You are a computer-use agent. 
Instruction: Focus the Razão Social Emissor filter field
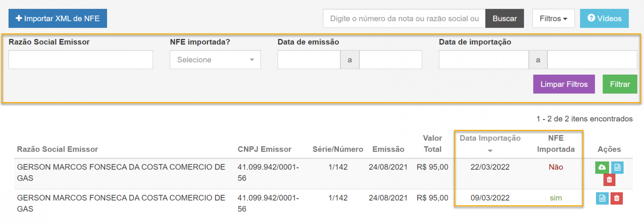[80, 60]
